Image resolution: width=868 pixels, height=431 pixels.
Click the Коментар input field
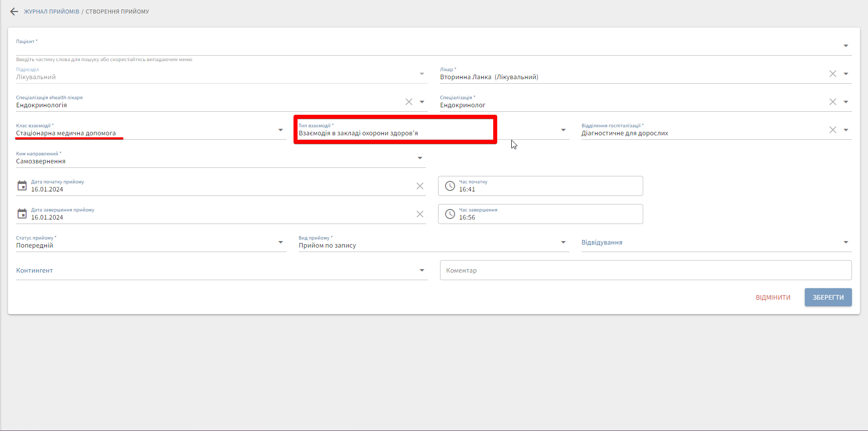click(x=645, y=270)
